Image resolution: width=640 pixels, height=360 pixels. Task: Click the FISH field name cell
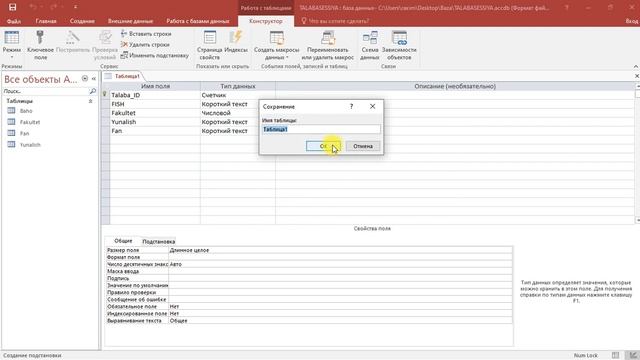(155, 104)
